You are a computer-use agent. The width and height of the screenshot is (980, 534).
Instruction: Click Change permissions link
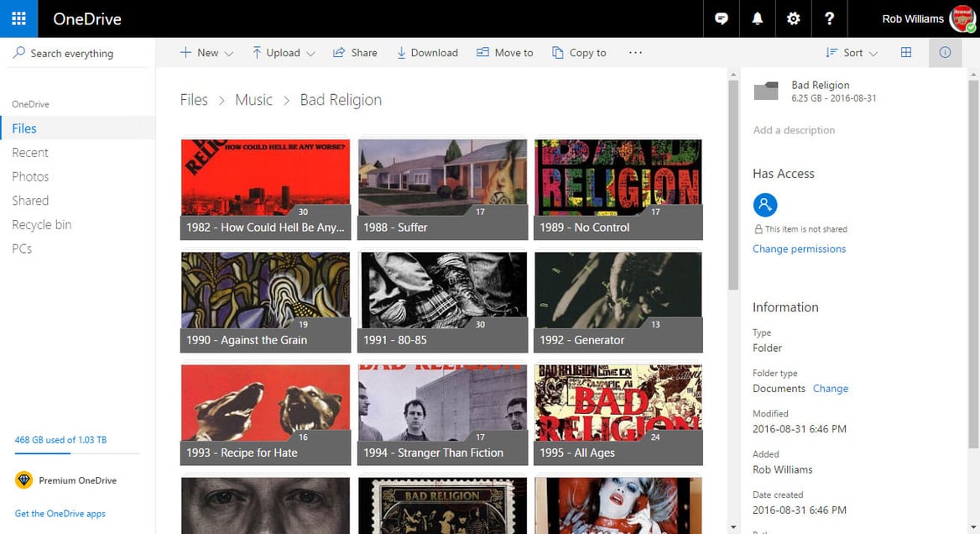tap(799, 249)
